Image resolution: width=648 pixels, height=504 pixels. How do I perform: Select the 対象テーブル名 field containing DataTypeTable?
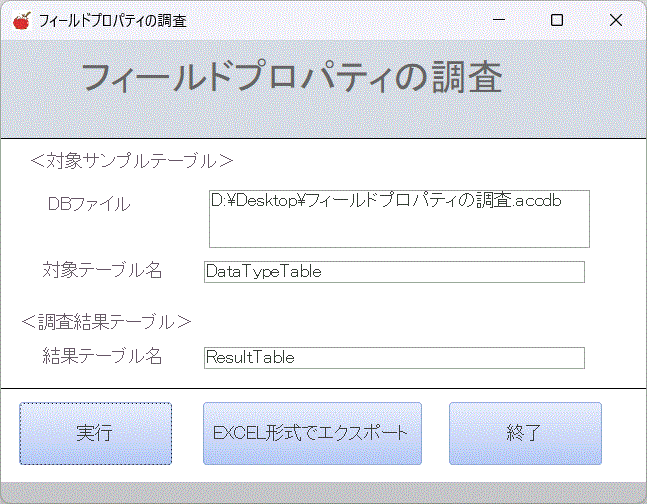tap(394, 272)
